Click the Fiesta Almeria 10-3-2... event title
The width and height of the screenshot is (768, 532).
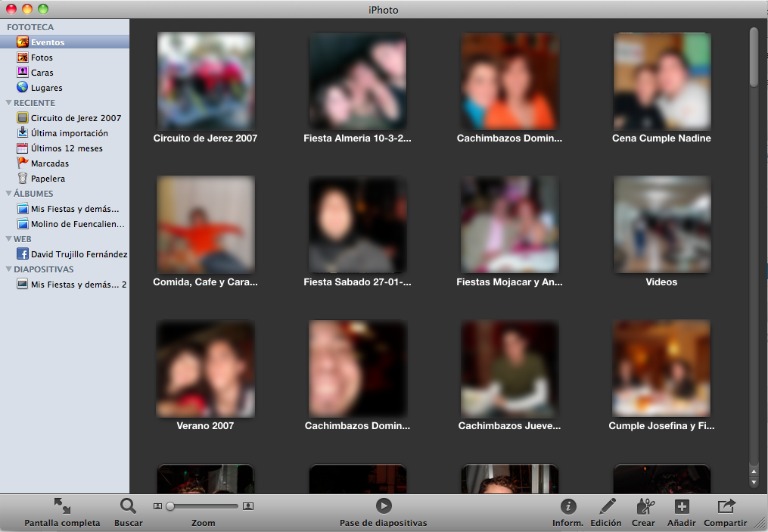tap(358, 138)
